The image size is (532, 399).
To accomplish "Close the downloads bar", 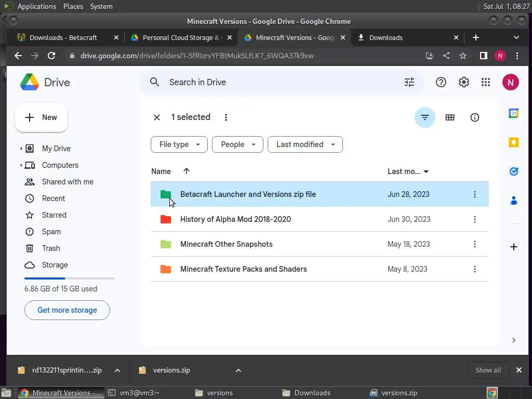I will (519, 370).
